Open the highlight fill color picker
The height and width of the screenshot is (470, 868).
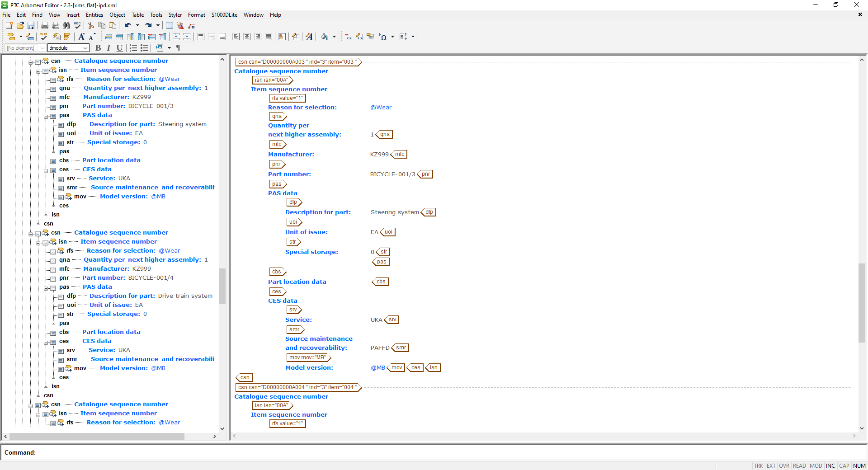334,37
